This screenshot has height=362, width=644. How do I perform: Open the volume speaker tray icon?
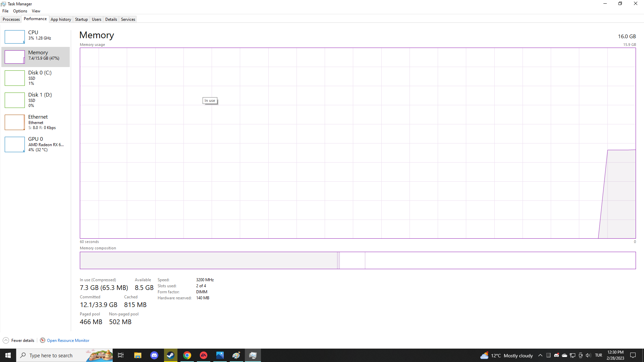588,355
